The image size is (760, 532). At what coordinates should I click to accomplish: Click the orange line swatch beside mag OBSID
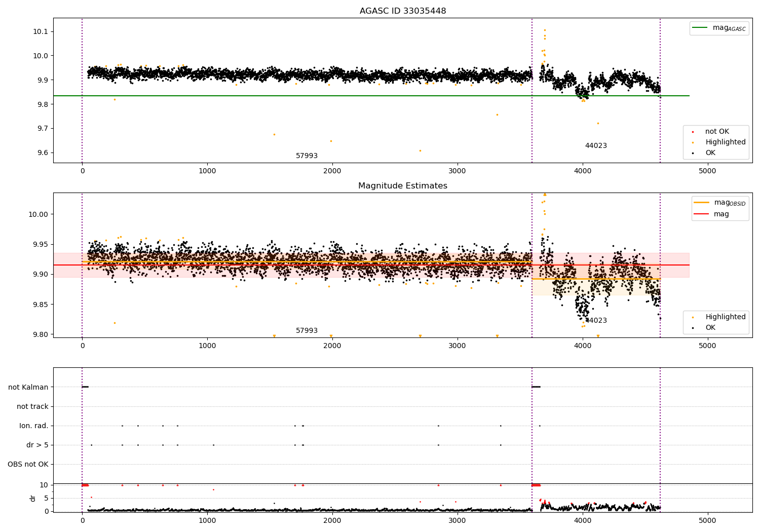(702, 203)
